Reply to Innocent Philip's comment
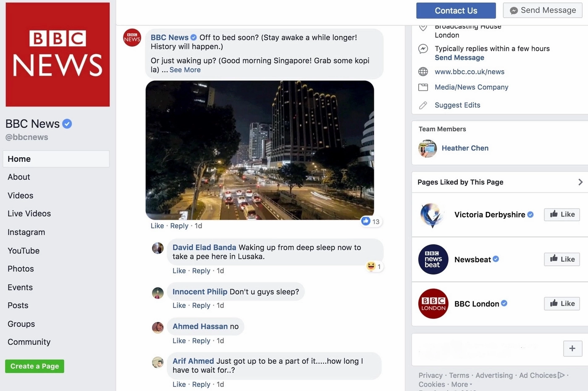Image resolution: width=588 pixels, height=391 pixels. (201, 305)
